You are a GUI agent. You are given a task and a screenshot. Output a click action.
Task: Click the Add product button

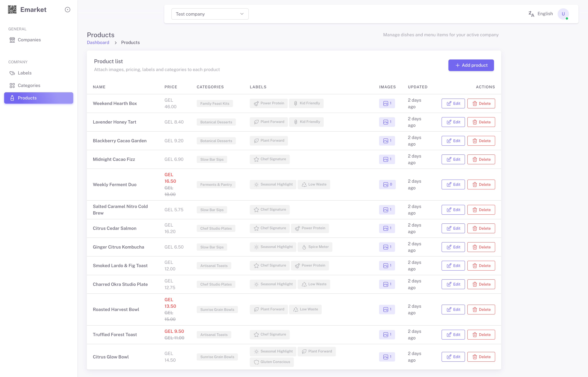pos(471,65)
